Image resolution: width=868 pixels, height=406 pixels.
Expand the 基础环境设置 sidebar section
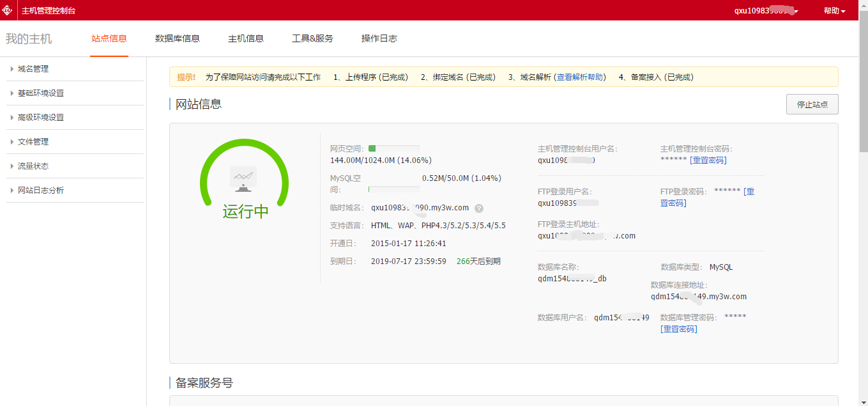tap(41, 93)
